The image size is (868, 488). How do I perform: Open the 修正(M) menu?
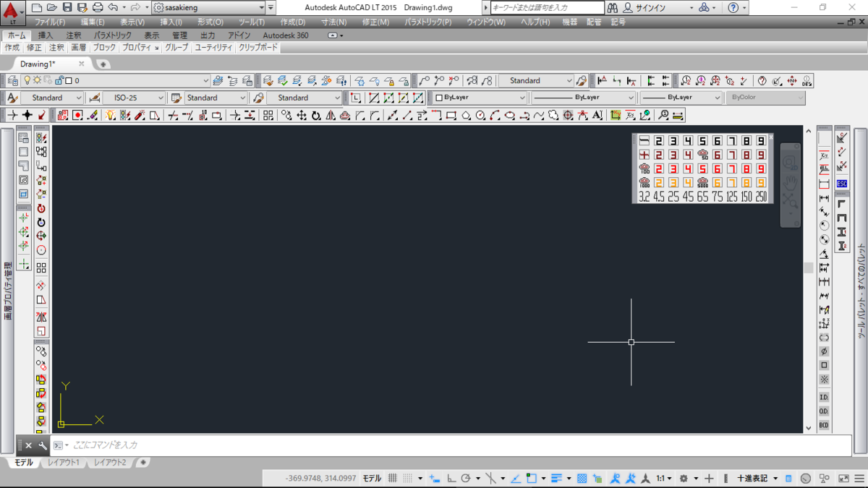(x=375, y=22)
